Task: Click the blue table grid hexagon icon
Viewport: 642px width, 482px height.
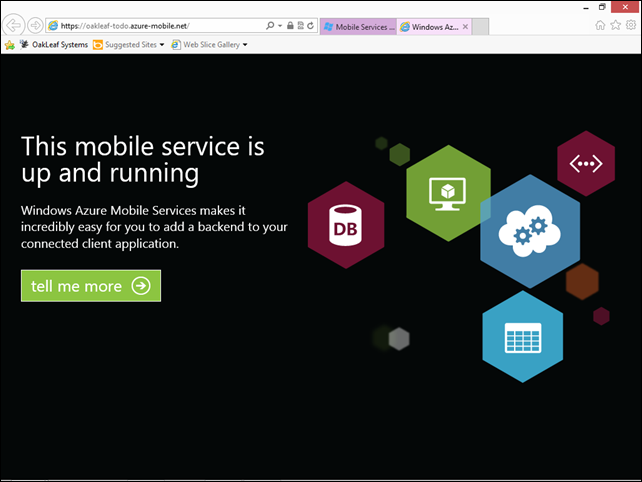Action: [523, 337]
